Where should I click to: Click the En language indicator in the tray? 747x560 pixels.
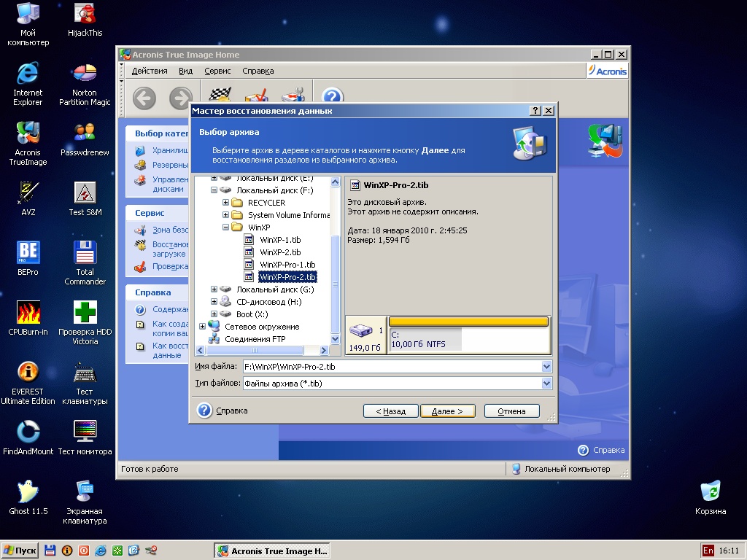(x=708, y=551)
